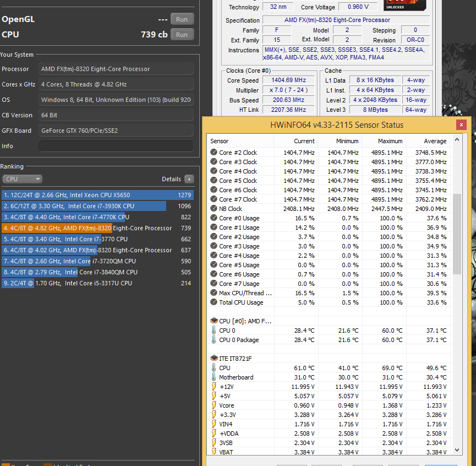Click the Core #7 Usage gauge icon

click(x=214, y=284)
